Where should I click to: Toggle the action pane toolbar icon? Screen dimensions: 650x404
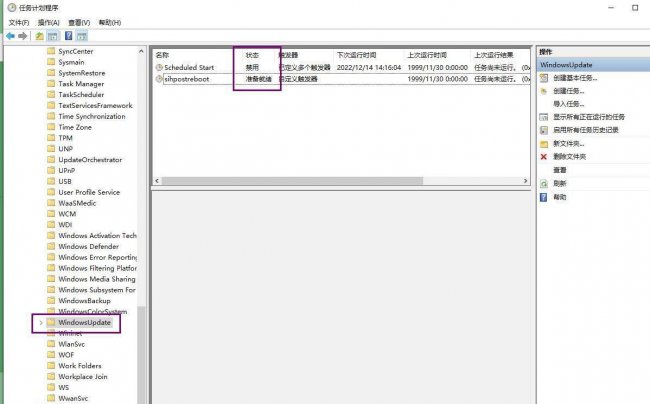pos(82,36)
